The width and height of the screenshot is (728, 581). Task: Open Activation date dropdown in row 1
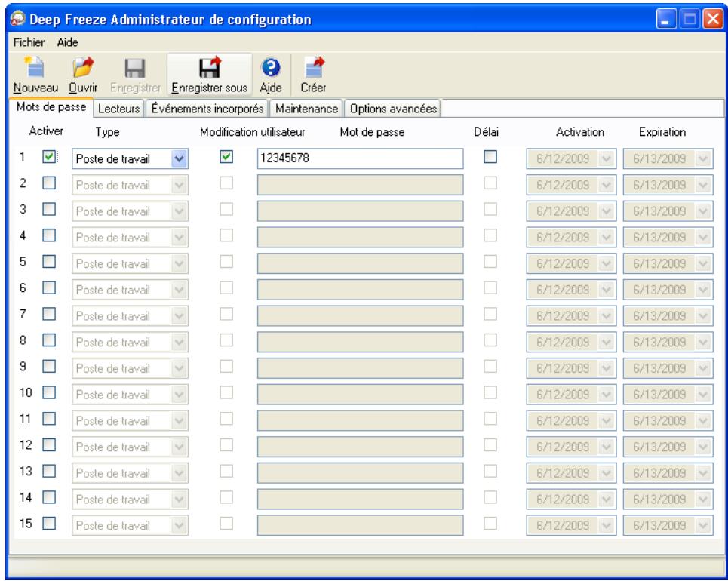tap(606, 159)
